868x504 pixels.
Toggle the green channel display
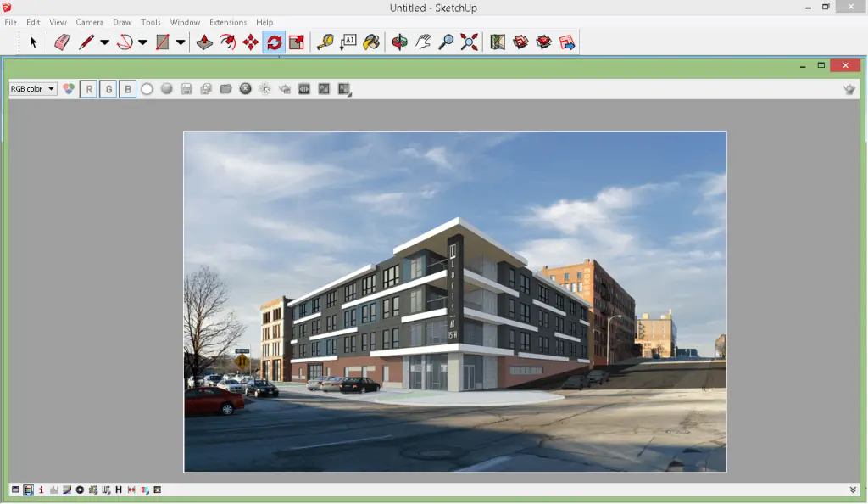[108, 88]
